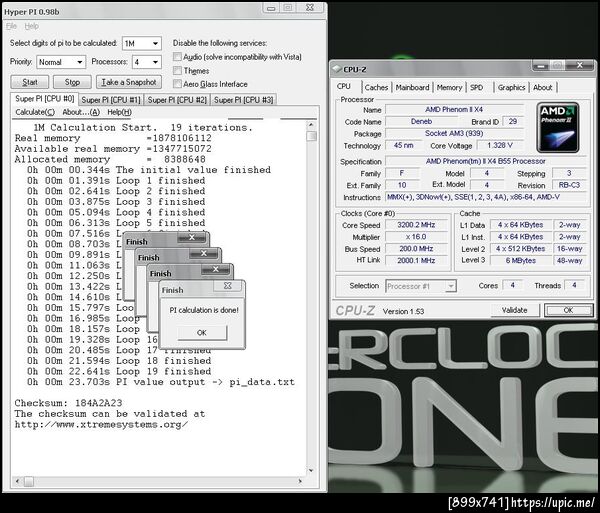The width and height of the screenshot is (600, 513).
Task: Open the Caches tab in CPU-Z
Action: pos(376,88)
